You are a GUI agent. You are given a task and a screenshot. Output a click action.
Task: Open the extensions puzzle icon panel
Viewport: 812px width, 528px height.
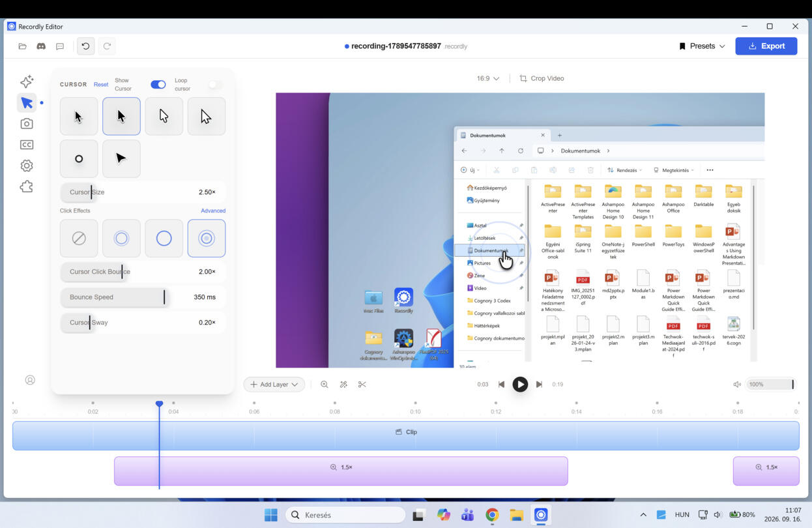click(27, 186)
